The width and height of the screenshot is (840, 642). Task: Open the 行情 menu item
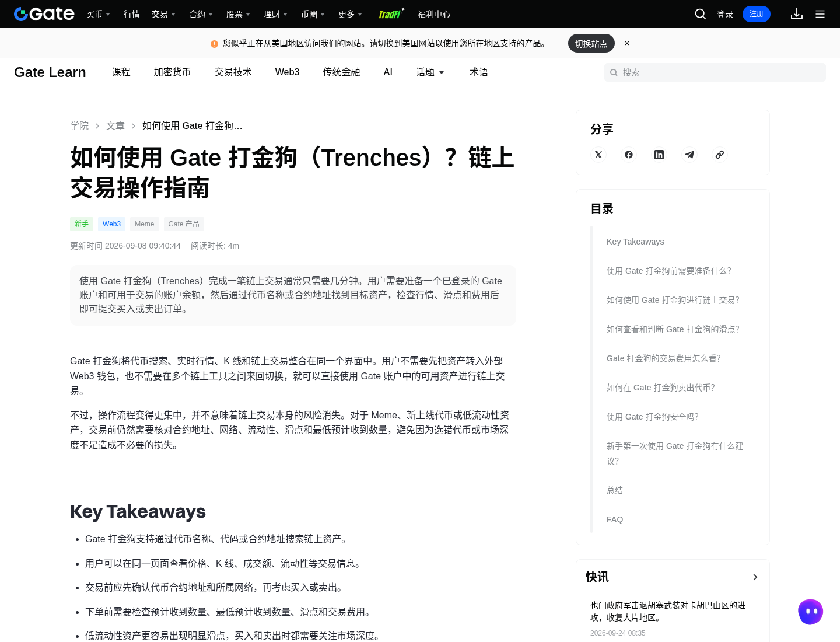click(x=132, y=14)
